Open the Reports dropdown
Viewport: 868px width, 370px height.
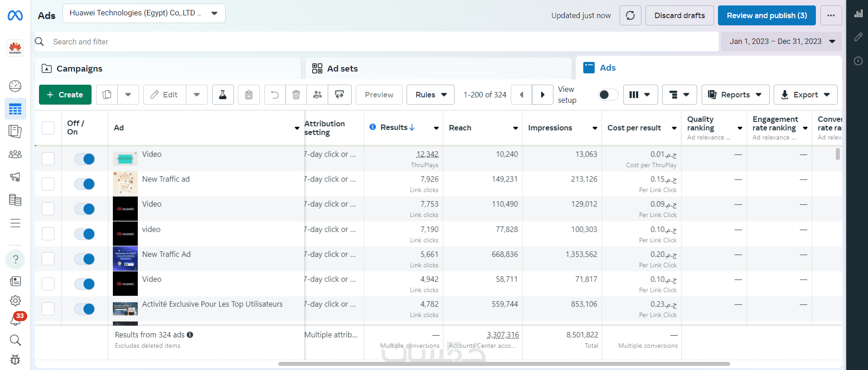[736, 95]
